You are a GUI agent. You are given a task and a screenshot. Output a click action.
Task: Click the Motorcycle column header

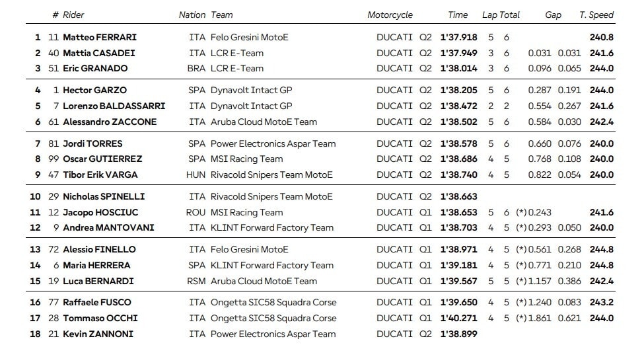click(x=390, y=15)
